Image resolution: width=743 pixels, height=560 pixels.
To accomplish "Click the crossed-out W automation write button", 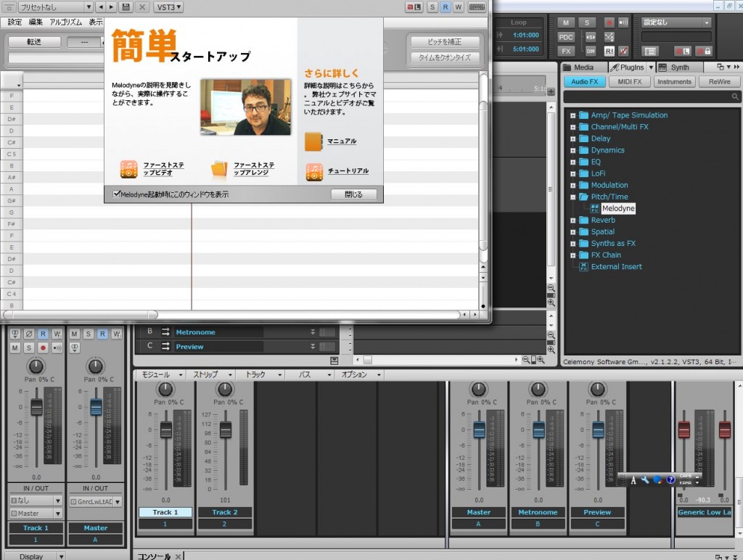I will coord(623,52).
